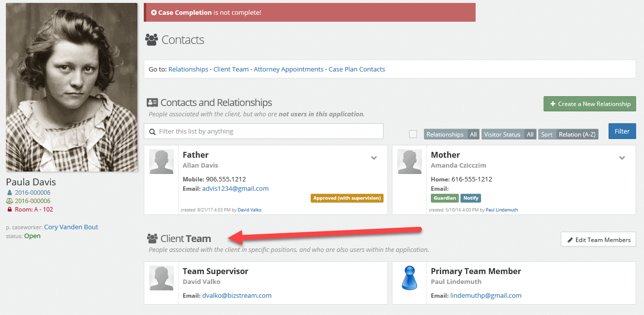Click home number 616-555-1212
This screenshot has width=644, height=315.
tap(472, 179)
